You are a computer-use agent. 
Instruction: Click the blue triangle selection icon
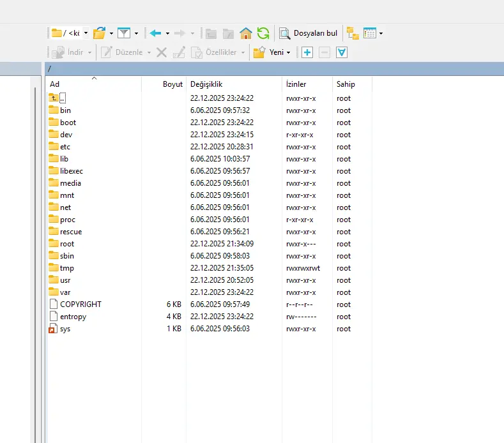pos(342,52)
